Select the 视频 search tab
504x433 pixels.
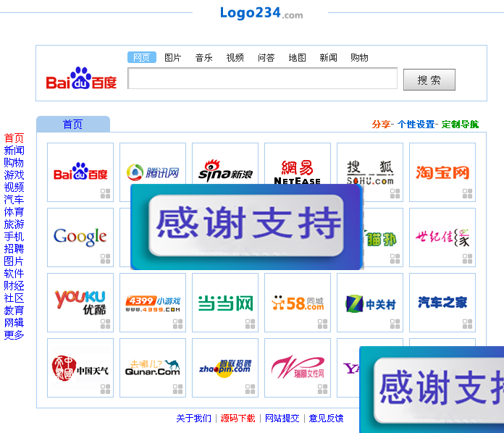[235, 57]
